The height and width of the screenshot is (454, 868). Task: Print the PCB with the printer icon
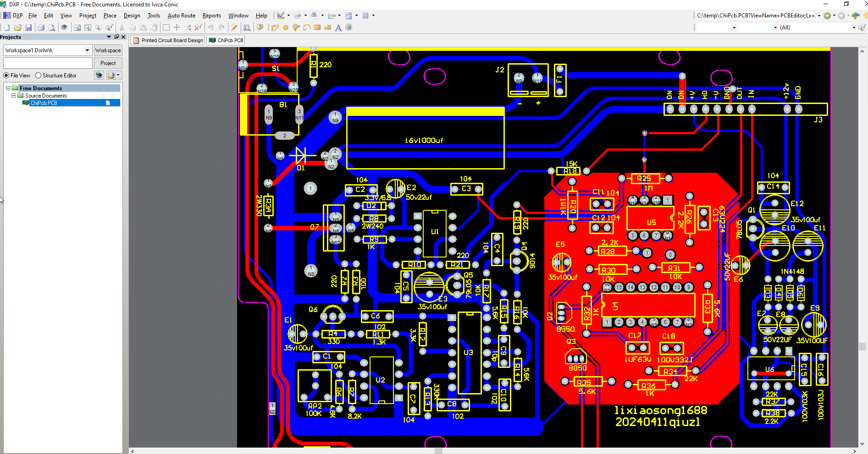41,27
